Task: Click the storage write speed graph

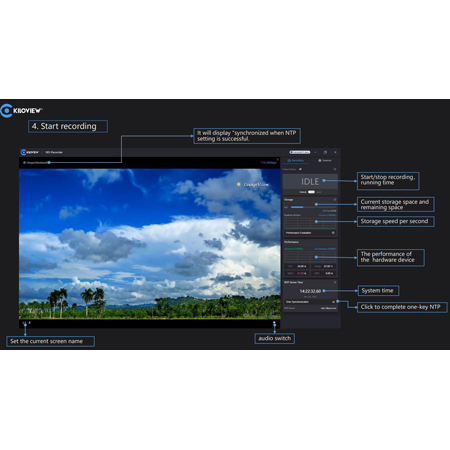Action: [x=310, y=223]
